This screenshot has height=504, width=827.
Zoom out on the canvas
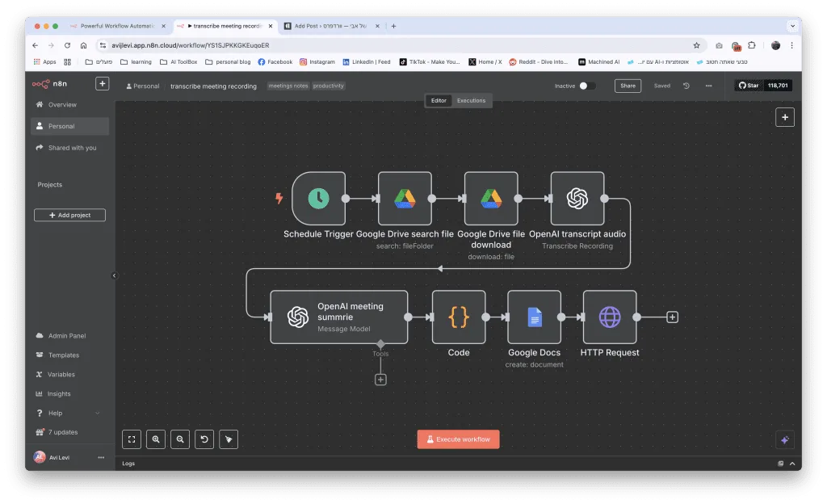(x=180, y=439)
